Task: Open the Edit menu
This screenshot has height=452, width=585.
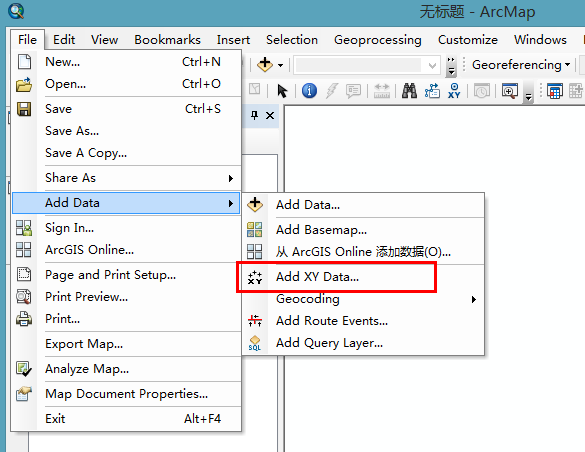Action: 64,40
